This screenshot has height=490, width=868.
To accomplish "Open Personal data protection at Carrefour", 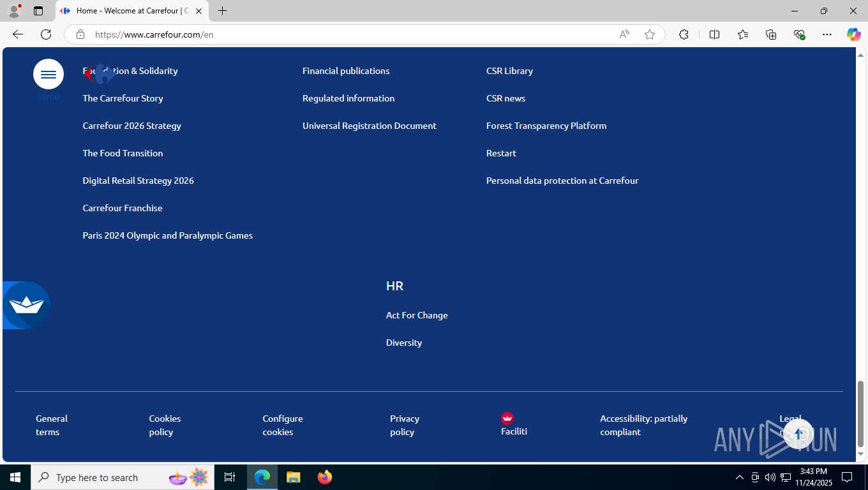I will [562, 181].
